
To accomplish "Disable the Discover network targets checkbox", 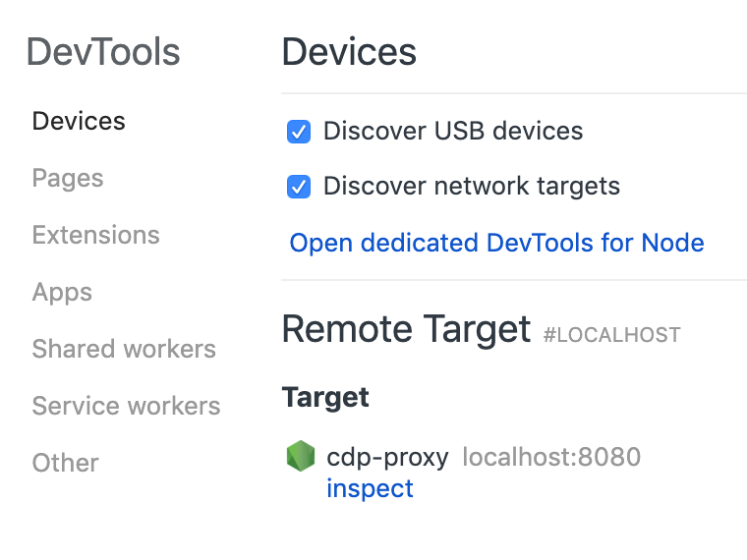I will (299, 187).
